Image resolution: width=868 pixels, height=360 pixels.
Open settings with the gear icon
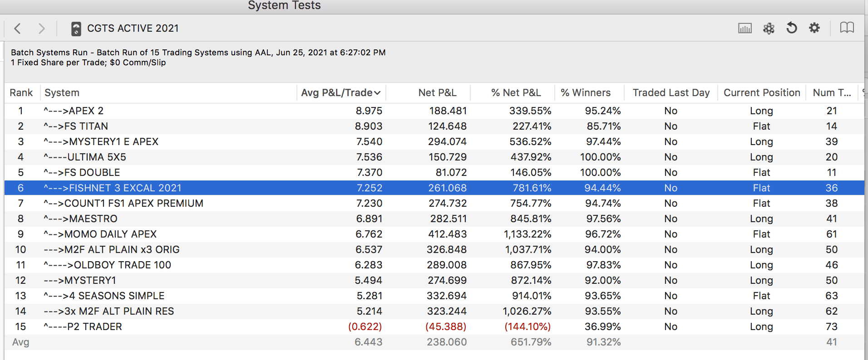(x=814, y=28)
